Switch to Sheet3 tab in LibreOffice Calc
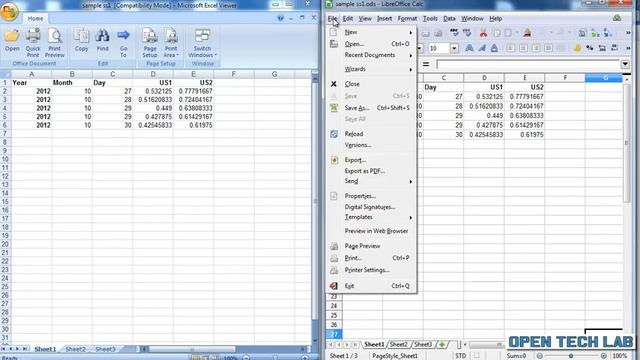The image size is (640, 360). point(423,344)
